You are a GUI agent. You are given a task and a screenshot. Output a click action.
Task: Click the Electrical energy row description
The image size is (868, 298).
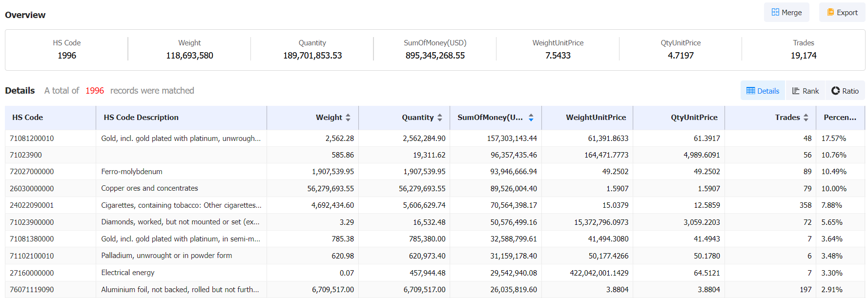click(128, 273)
